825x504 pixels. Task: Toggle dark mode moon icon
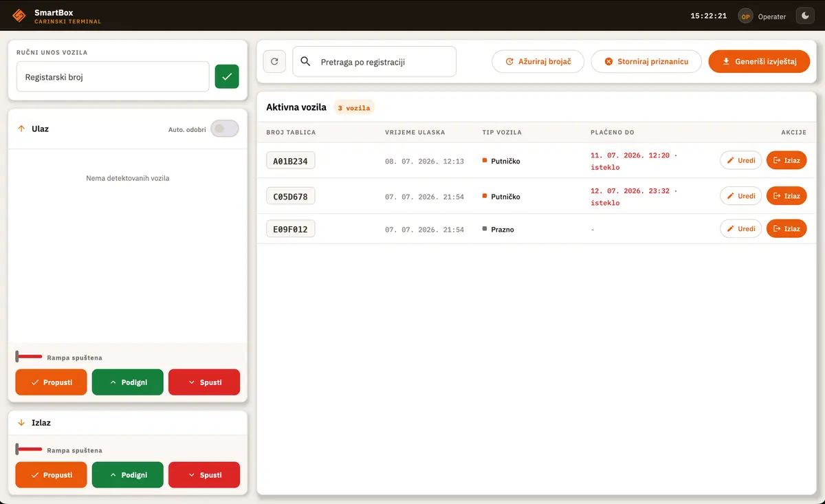[804, 16]
